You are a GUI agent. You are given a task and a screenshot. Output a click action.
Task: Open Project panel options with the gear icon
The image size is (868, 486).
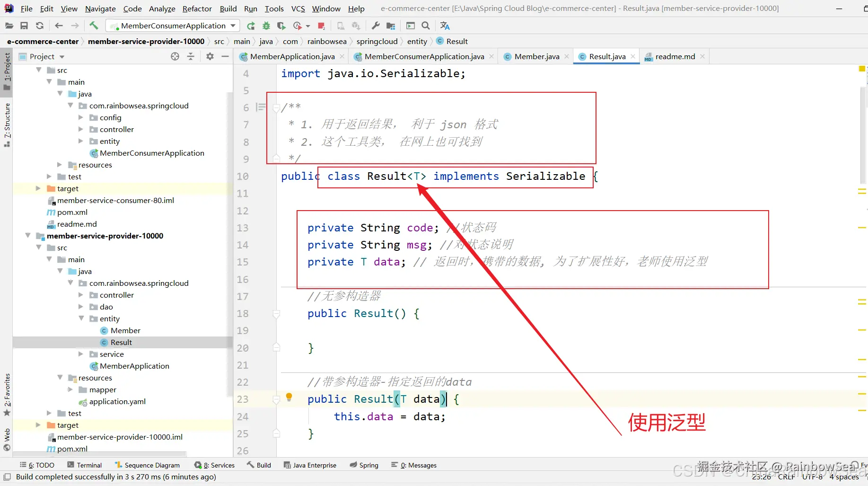coord(210,56)
